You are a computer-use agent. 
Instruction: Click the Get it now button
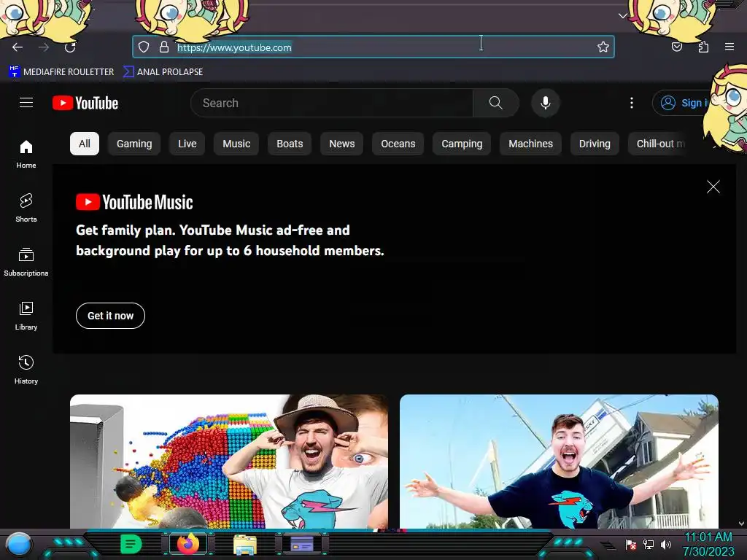(x=111, y=316)
